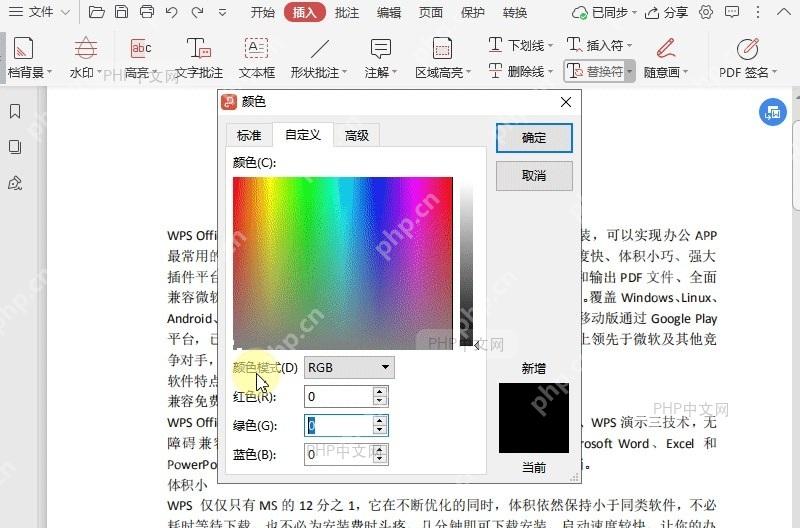800x528 pixels.
Task: Increase the 绿色(G) value with up arrow
Action: tap(379, 420)
